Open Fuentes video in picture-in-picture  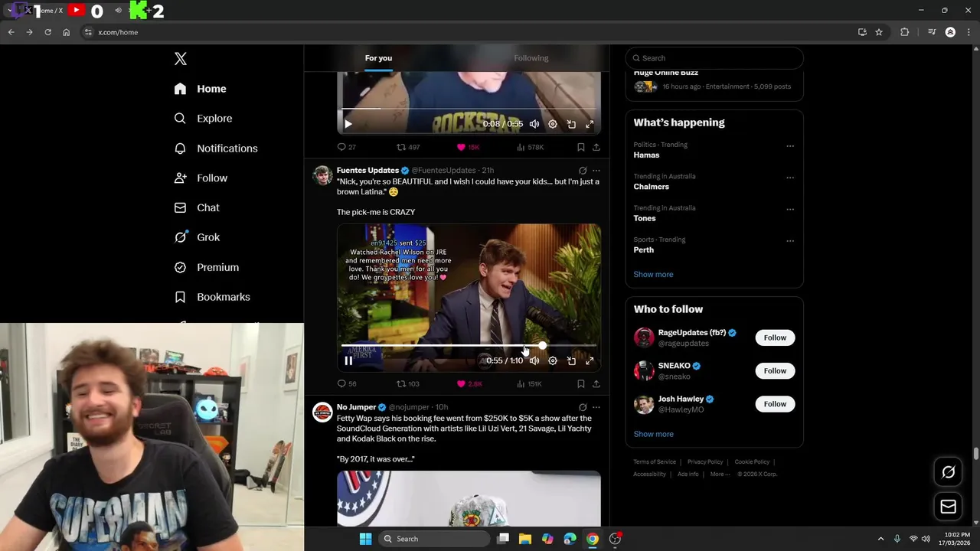click(571, 361)
